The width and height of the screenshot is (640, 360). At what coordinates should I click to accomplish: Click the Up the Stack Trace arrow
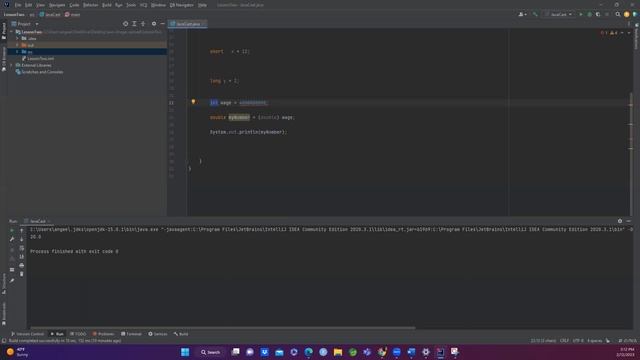coord(22,231)
